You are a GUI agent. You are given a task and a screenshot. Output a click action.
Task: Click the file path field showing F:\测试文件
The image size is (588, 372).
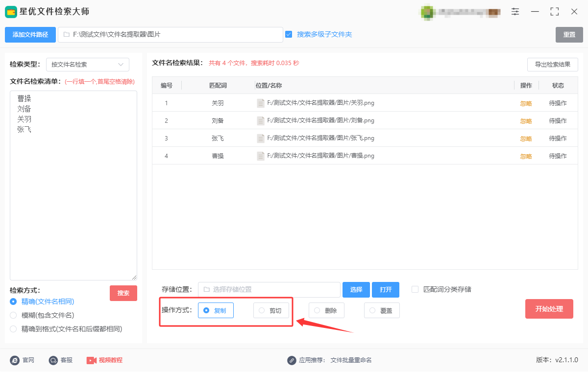(171, 35)
